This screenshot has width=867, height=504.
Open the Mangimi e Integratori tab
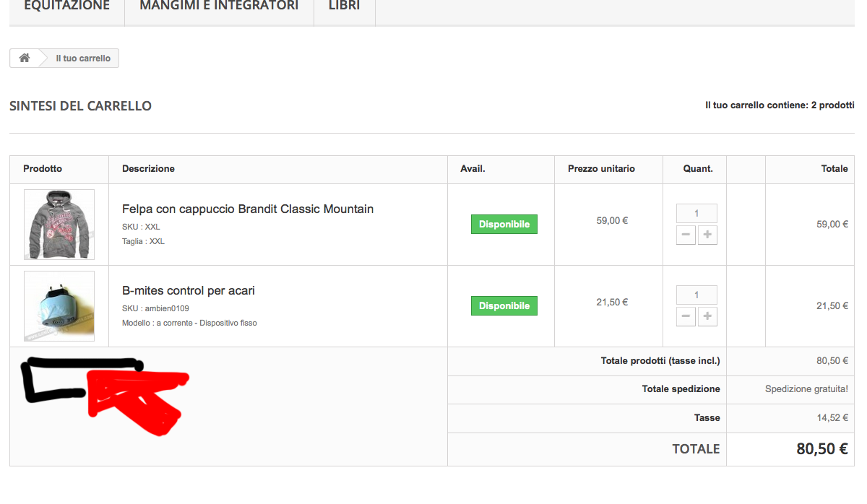tap(219, 6)
